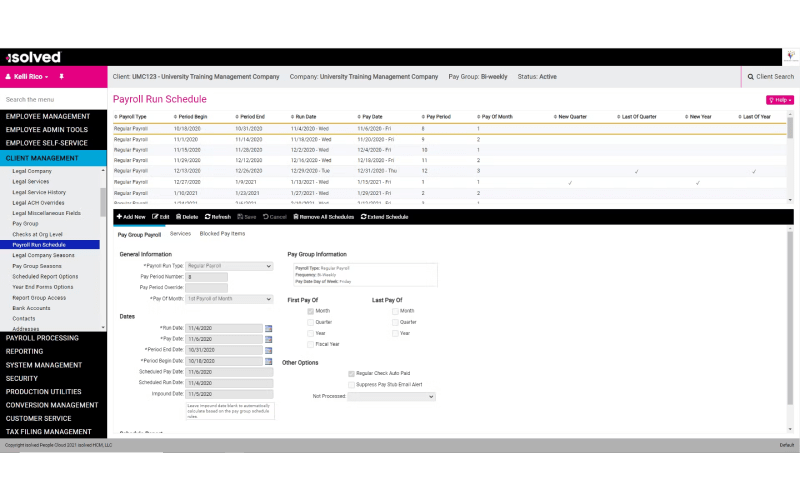Check the First Pay Of Quarter box
Viewport: 800px width, 500px height.
click(x=311, y=322)
